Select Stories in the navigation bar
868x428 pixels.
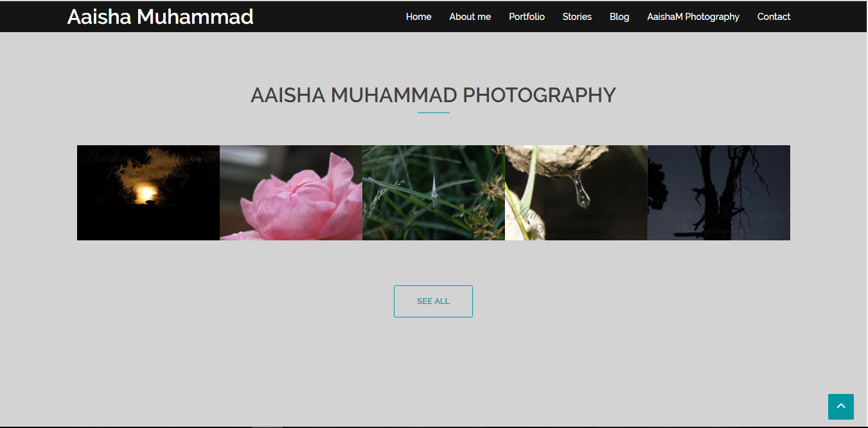point(577,17)
